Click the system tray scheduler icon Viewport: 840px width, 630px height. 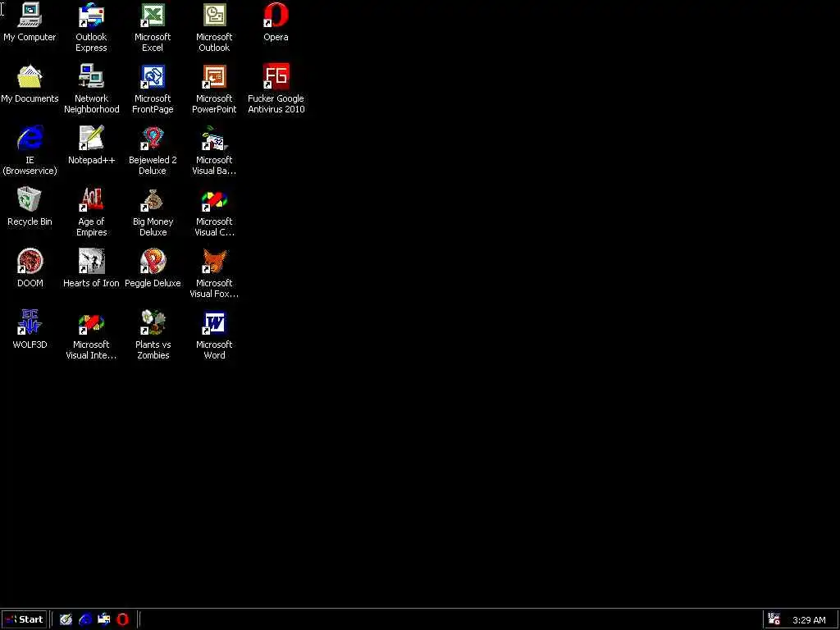coord(774,619)
